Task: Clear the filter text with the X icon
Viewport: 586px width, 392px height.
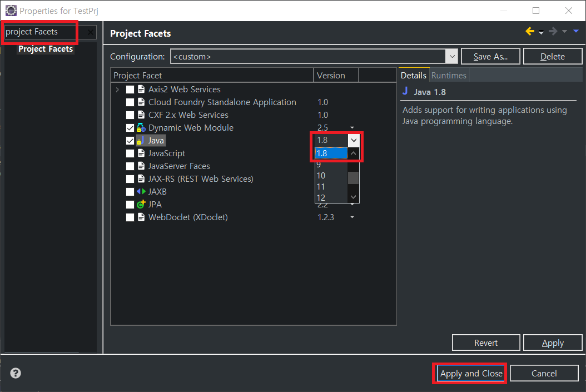Action: pyautogui.click(x=91, y=32)
